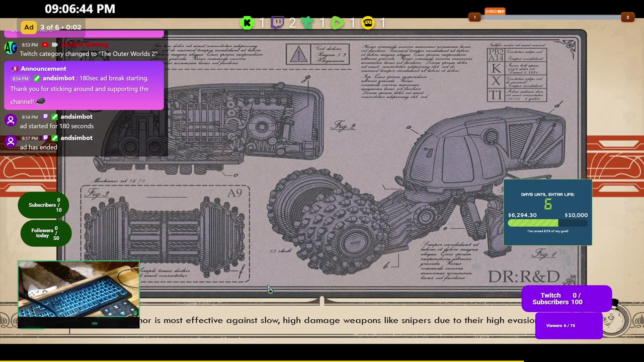Click the emote after 'supporting the channel!'
The width and height of the screenshot is (644, 362).
pos(41,102)
